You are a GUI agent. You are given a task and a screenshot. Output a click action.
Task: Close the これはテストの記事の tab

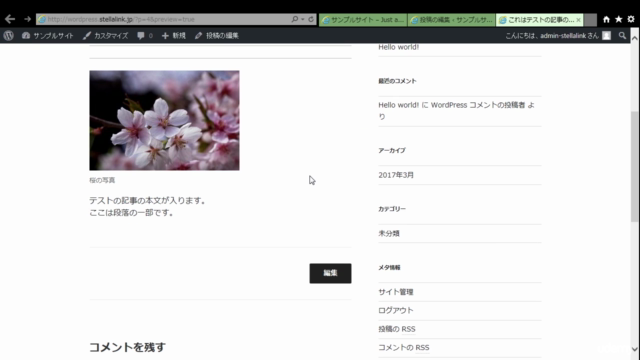pyautogui.click(x=578, y=20)
